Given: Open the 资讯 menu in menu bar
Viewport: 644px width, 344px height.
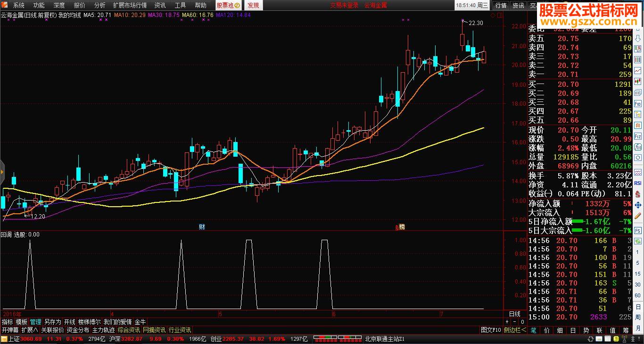Looking at the screenshot, I should (x=160, y=5).
